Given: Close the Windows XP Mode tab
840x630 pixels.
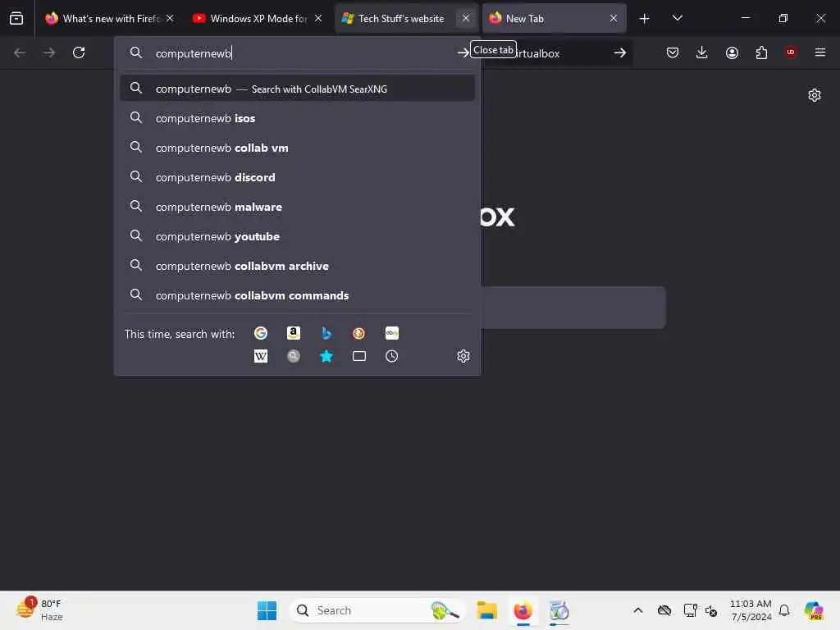Looking at the screenshot, I should 318,18.
